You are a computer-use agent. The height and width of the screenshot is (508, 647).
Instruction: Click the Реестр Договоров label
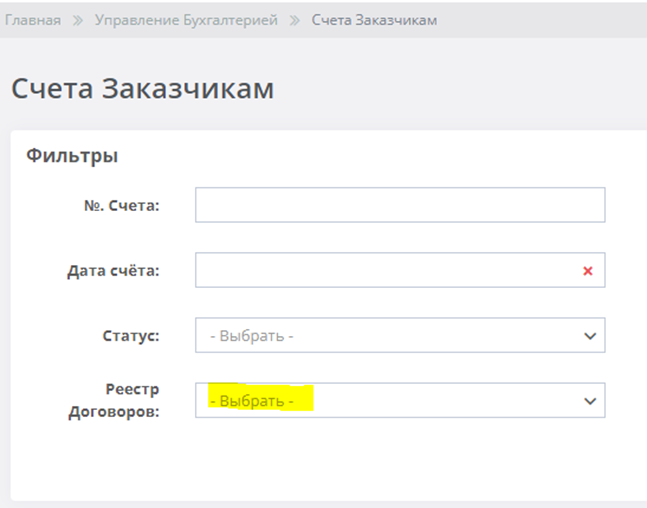point(114,400)
